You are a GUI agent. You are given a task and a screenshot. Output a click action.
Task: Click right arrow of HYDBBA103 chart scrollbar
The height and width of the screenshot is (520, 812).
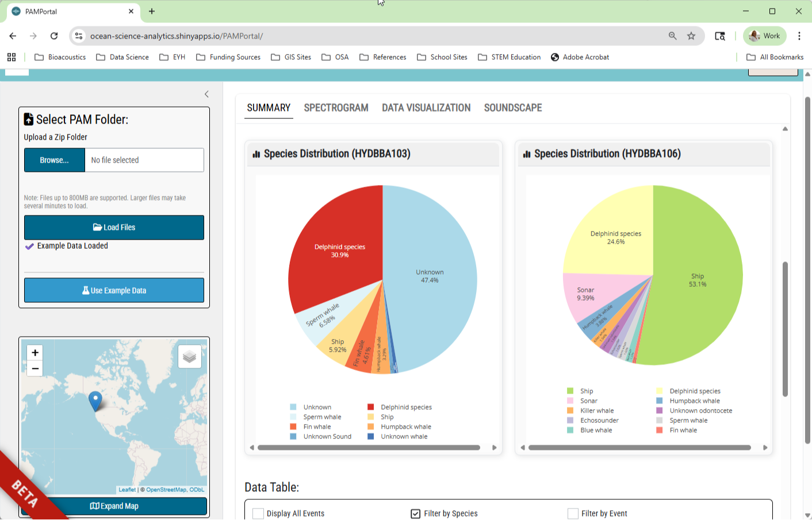(495, 448)
